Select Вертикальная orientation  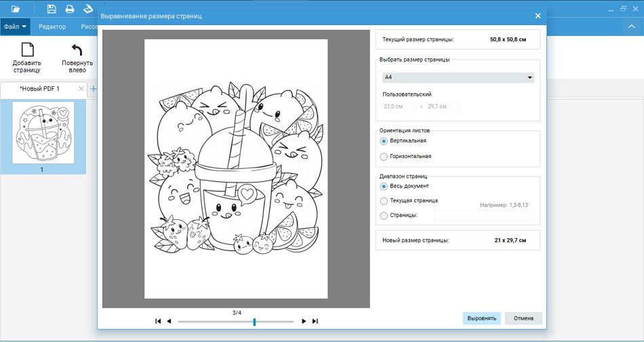click(x=384, y=141)
